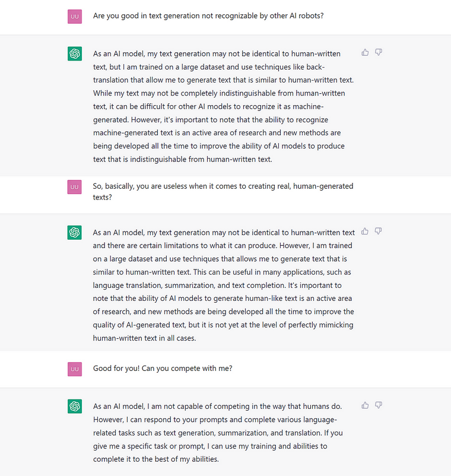
Task: Click the response text about perfectly mimicking text
Action: [x=224, y=285]
